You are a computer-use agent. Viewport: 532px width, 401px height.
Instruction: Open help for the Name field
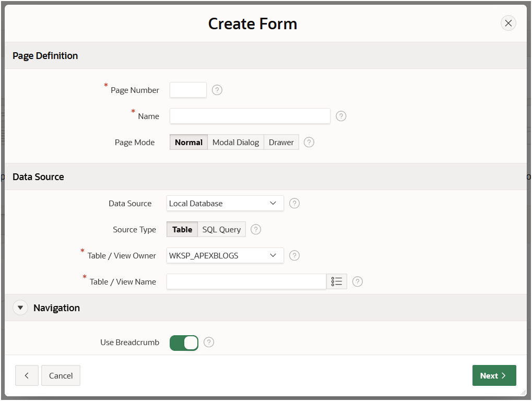tap(341, 116)
